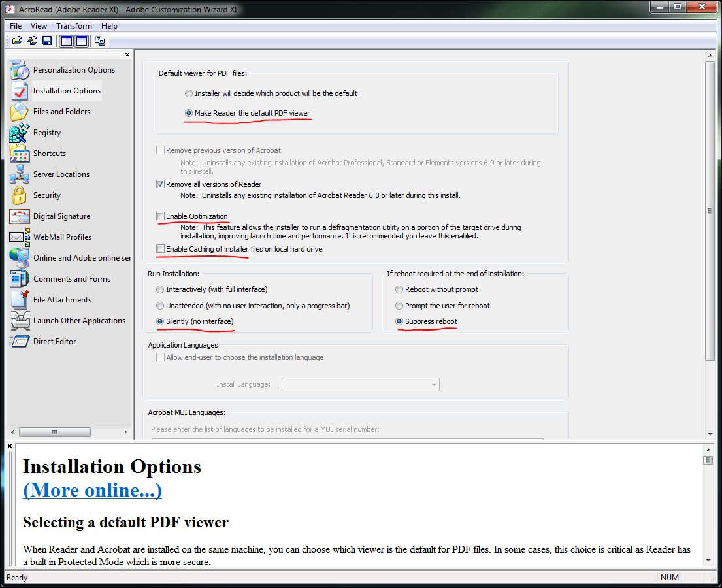Save the package with the floppy disk icon
722x588 pixels.
coord(46,40)
